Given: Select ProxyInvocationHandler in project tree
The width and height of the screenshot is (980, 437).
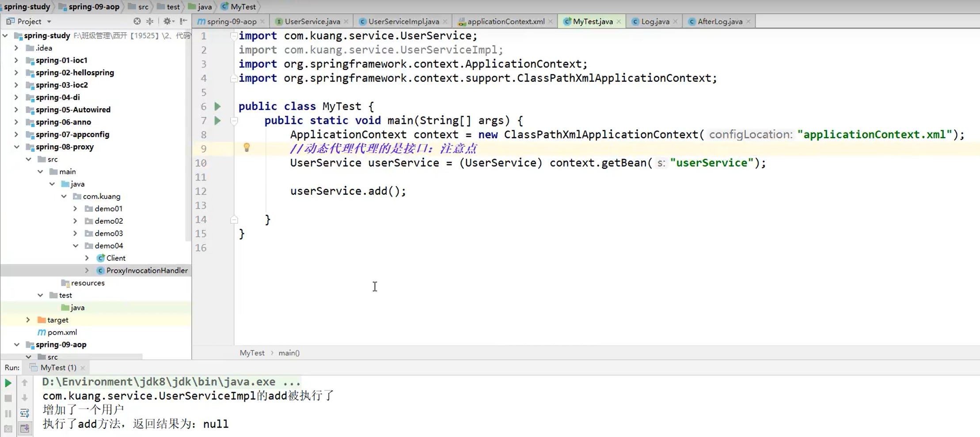Looking at the screenshot, I should pos(147,271).
